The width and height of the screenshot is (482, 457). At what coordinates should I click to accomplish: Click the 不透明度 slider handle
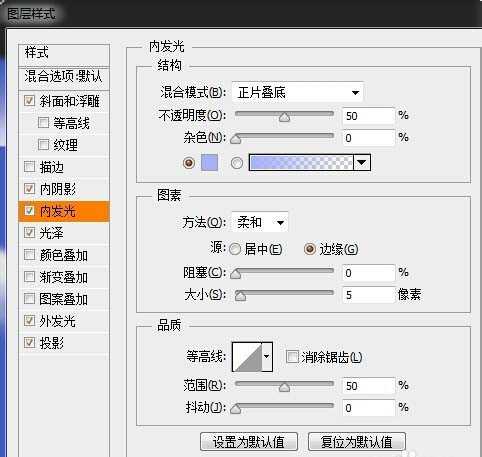tap(284, 117)
